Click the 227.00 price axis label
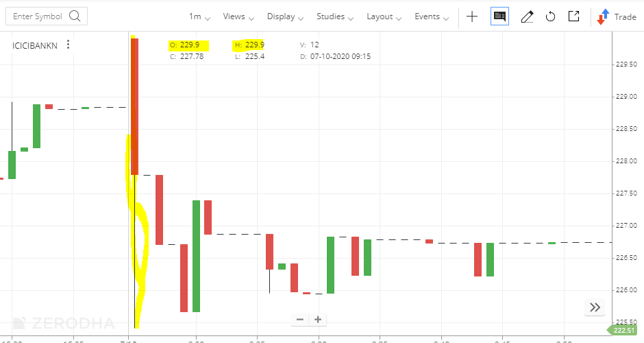This screenshot has height=343, width=644. click(627, 226)
